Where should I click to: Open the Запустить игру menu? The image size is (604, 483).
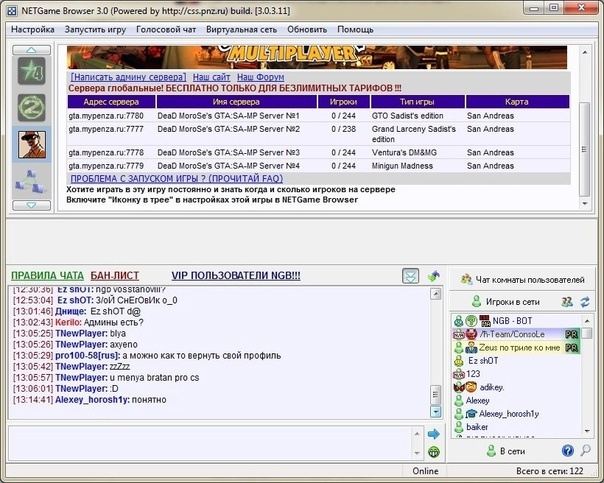95,30
